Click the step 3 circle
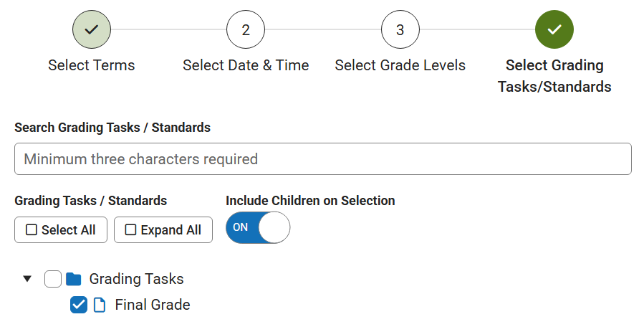This screenshot has width=644, height=332. coord(400,30)
